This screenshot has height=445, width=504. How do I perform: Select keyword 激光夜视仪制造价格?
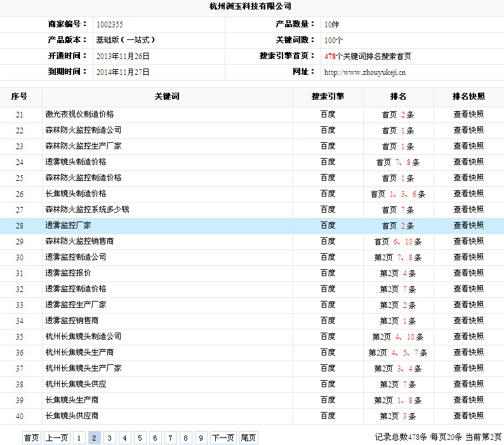point(79,114)
